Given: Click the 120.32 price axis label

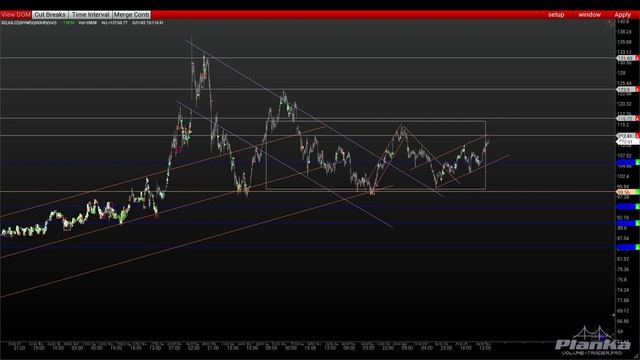Looking at the screenshot, I should tap(624, 104).
